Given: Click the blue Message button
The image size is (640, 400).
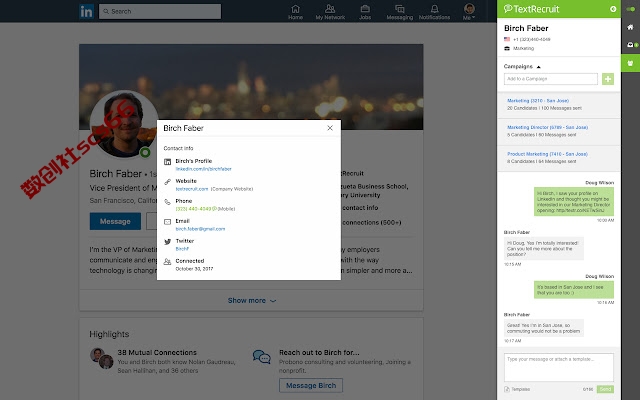Looking at the screenshot, I should pyautogui.click(x=115, y=221).
